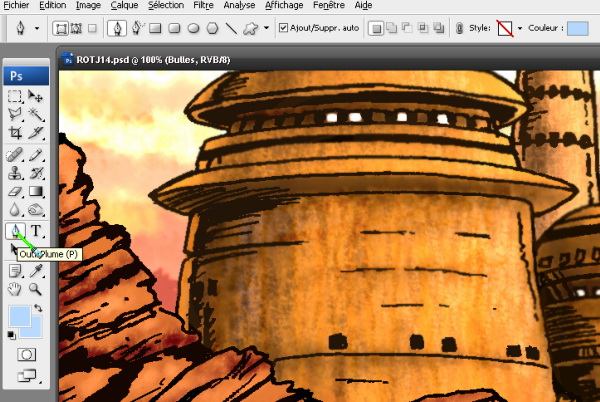Open foreground color picker
Image resolution: width=600 pixels, height=402 pixels.
pos(19,316)
